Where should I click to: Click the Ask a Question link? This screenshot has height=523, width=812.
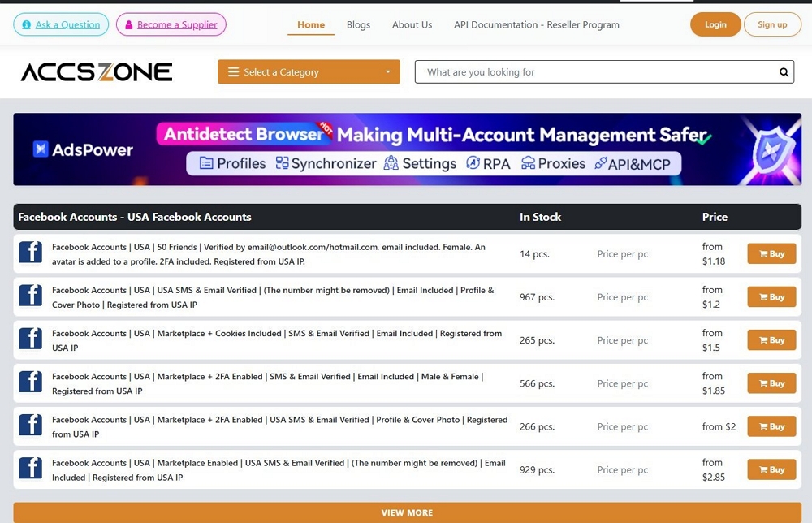[x=61, y=24]
